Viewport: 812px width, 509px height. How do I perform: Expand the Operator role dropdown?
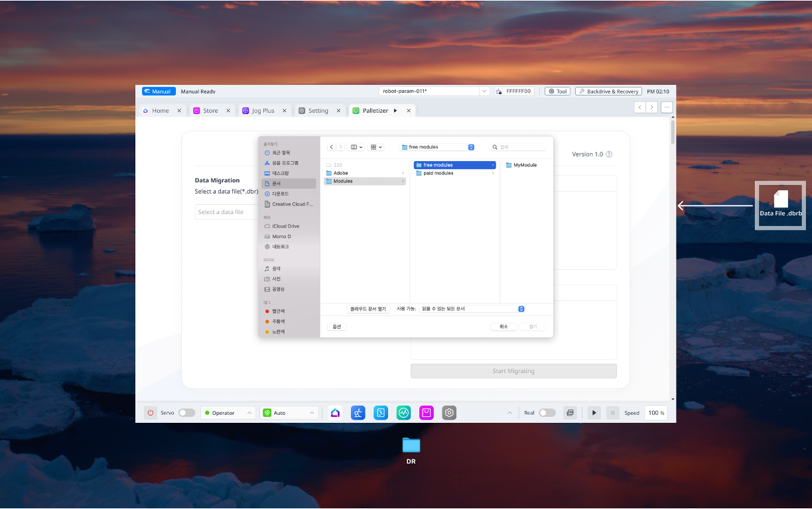click(229, 413)
